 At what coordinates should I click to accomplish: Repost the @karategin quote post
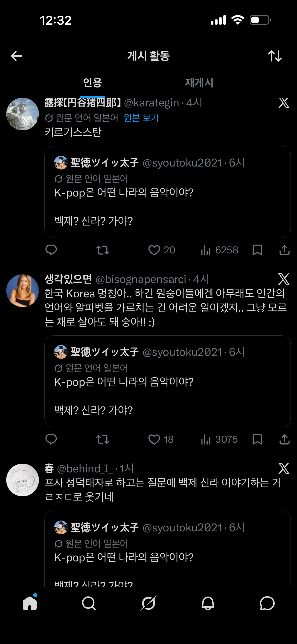103,250
